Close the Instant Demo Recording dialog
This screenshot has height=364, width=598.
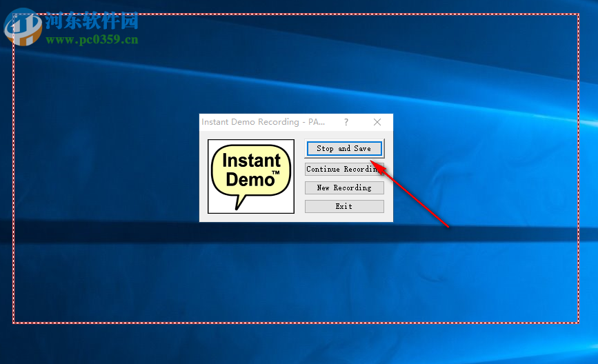coord(377,122)
